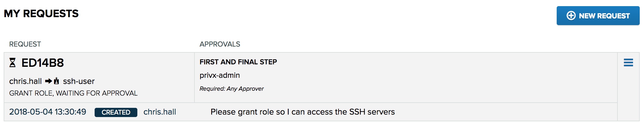
Task: Click chris.hall next to the CREATED badge
Action: point(160,112)
